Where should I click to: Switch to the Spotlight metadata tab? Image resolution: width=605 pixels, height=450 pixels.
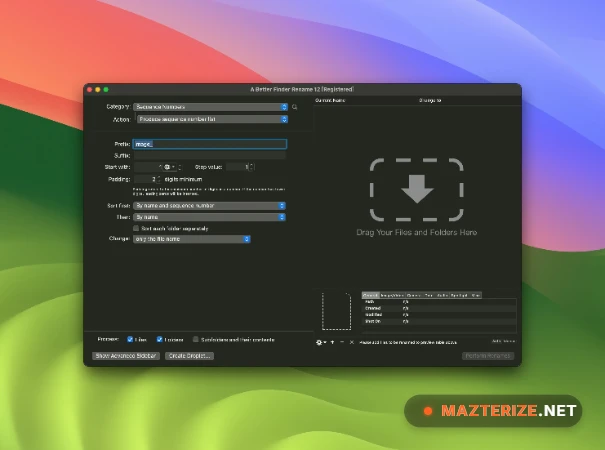tap(460, 295)
